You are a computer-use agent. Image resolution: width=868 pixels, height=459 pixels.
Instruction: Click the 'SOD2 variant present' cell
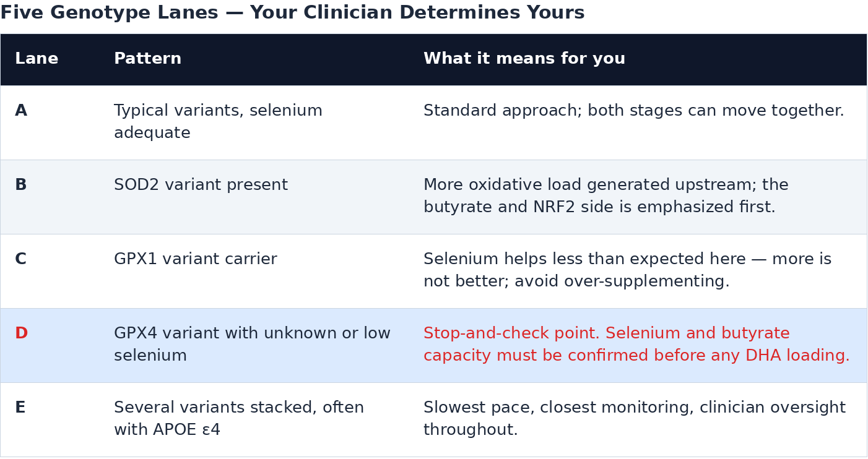click(x=201, y=186)
